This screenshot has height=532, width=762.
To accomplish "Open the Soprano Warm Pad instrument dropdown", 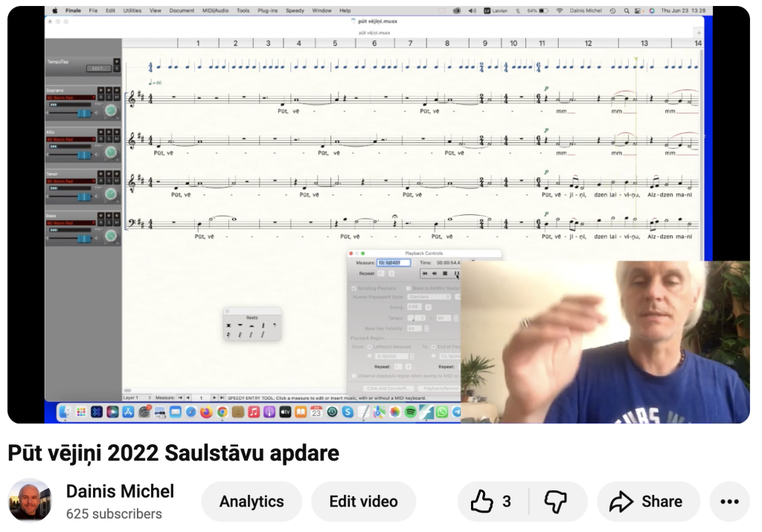I will (71, 97).
